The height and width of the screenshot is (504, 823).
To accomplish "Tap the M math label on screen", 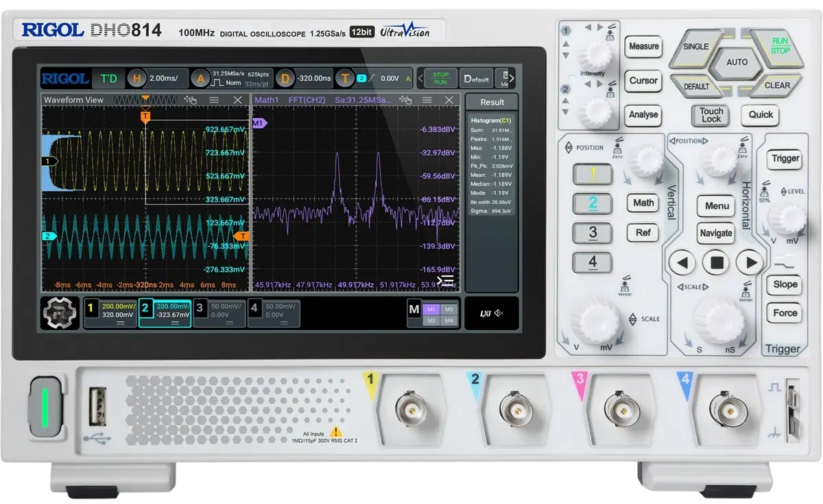I will (x=414, y=310).
